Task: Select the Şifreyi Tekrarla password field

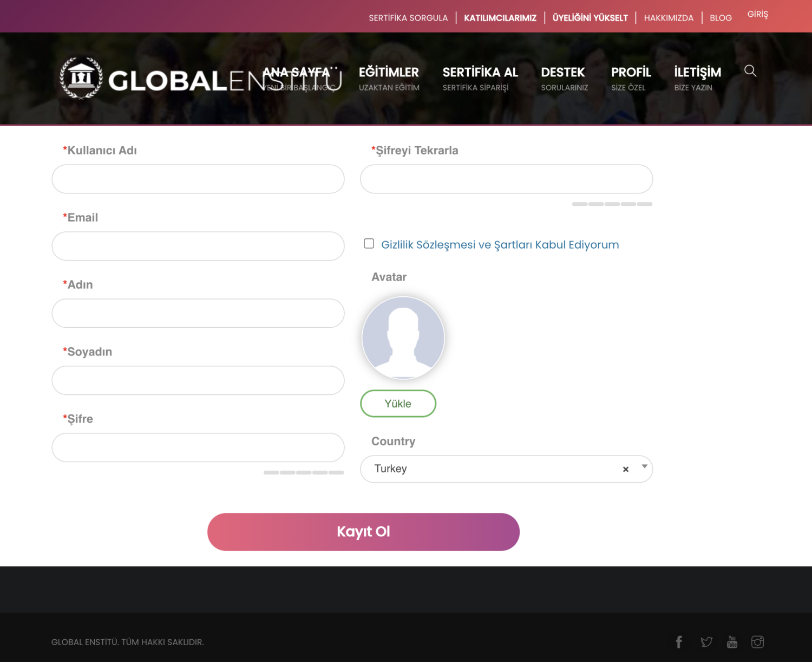Action: point(506,179)
